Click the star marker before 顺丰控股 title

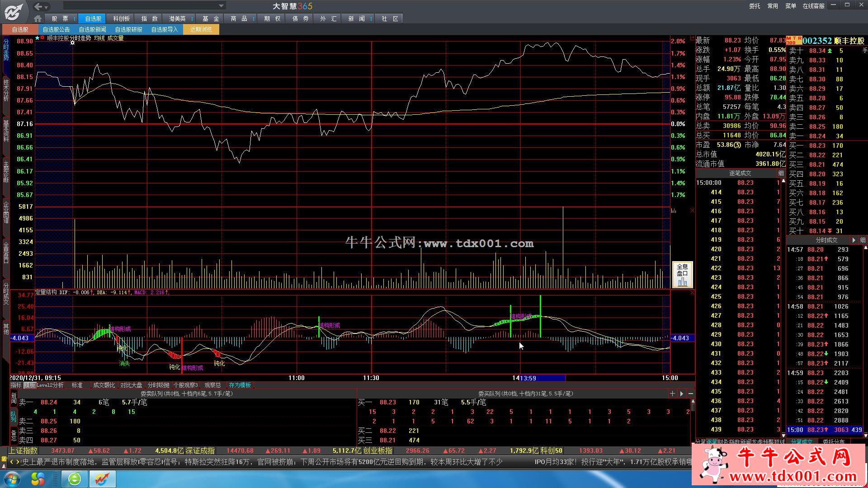[x=38, y=38]
